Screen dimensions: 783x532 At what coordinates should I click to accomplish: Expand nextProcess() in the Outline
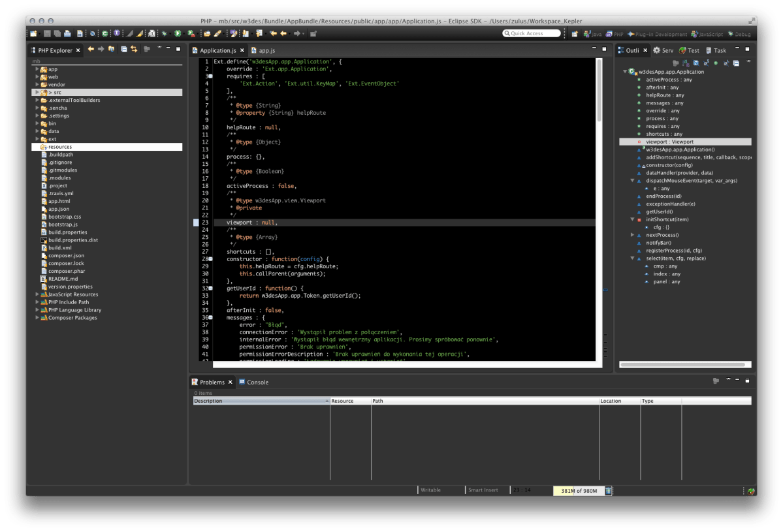pyautogui.click(x=632, y=235)
